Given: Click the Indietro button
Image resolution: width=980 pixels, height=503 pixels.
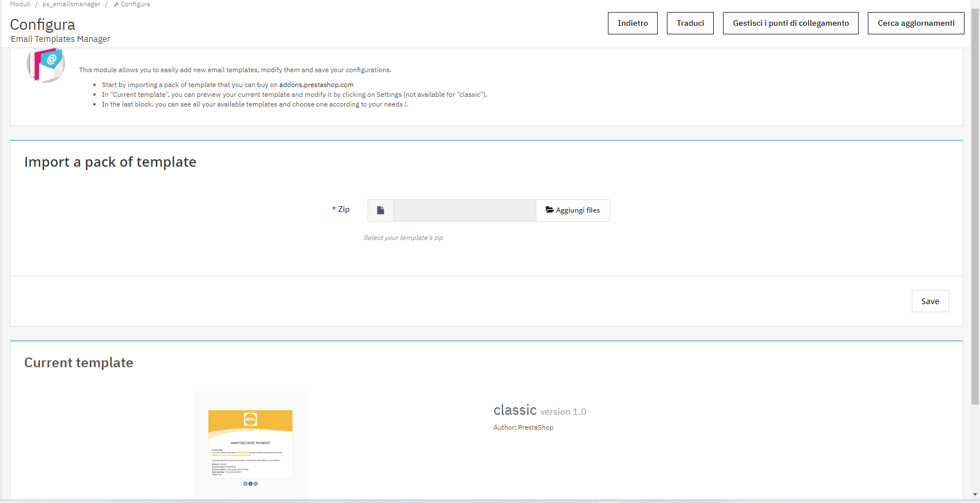Looking at the screenshot, I should 633,23.
